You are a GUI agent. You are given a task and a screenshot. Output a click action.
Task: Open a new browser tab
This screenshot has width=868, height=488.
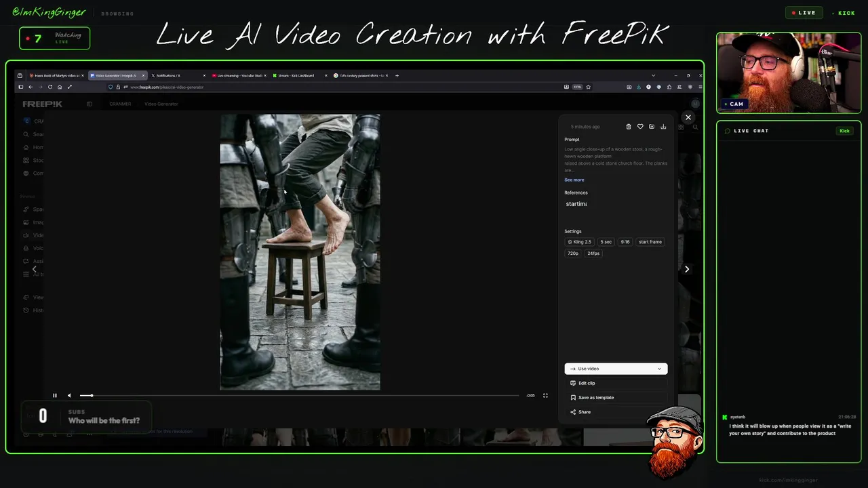397,75
